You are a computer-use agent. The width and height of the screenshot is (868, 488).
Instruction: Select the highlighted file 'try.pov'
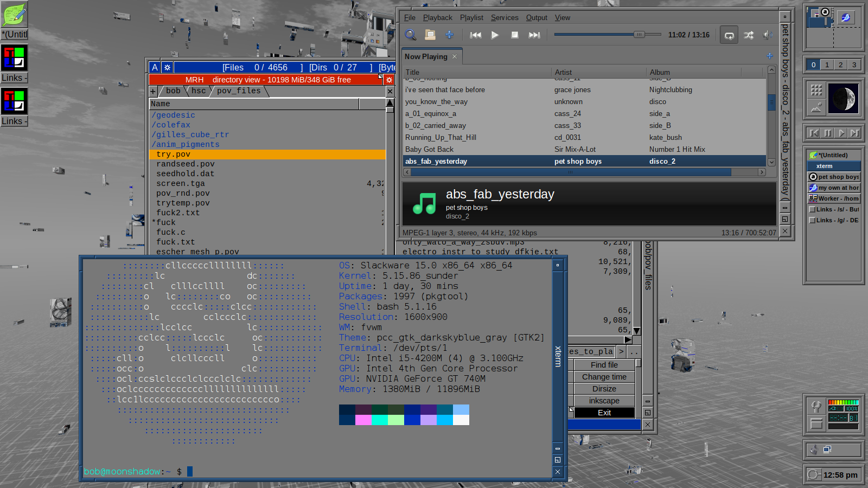click(267, 154)
